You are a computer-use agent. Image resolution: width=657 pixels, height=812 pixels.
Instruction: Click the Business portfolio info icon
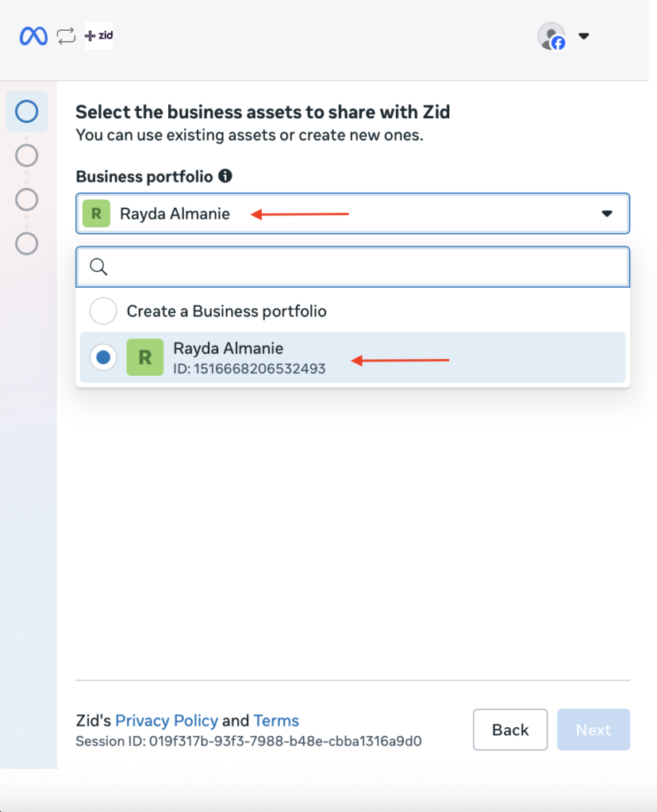pyautogui.click(x=225, y=176)
